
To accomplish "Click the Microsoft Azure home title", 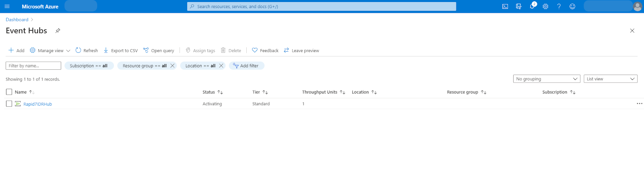I will click(40, 6).
